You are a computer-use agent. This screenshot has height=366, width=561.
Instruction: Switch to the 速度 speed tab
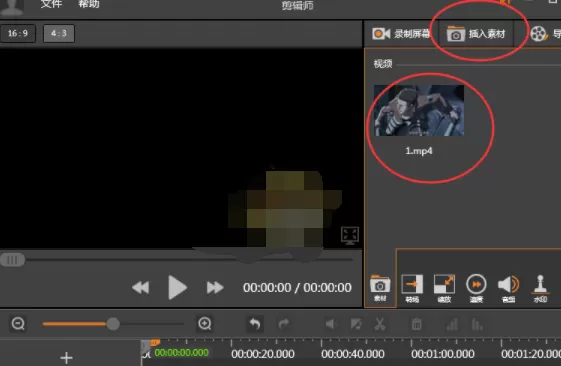click(x=476, y=288)
